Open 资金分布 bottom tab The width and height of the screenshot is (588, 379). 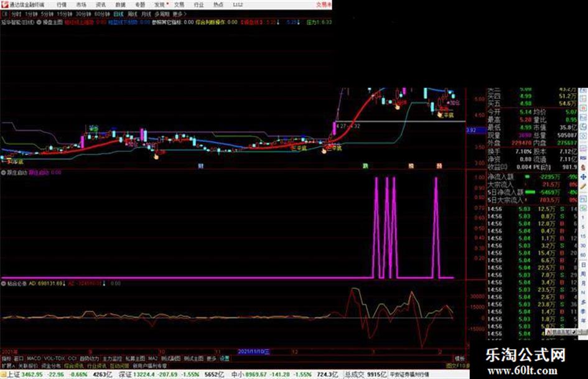click(x=51, y=365)
